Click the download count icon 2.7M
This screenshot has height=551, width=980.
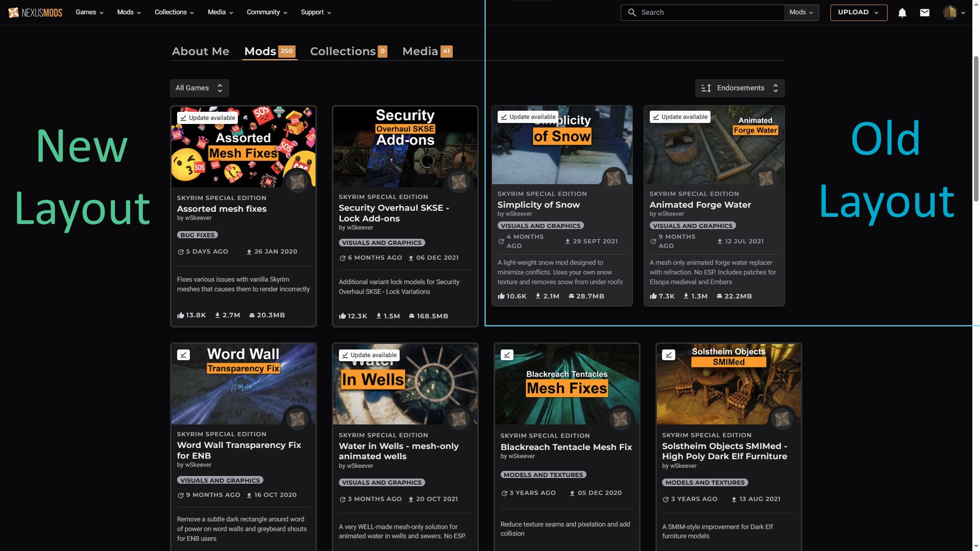(x=217, y=315)
